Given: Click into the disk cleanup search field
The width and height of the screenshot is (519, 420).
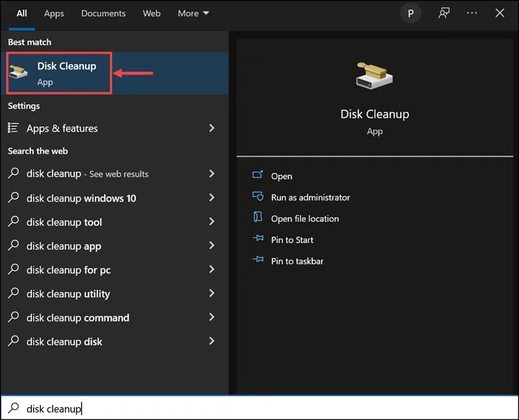Looking at the screenshot, I should click(x=259, y=408).
